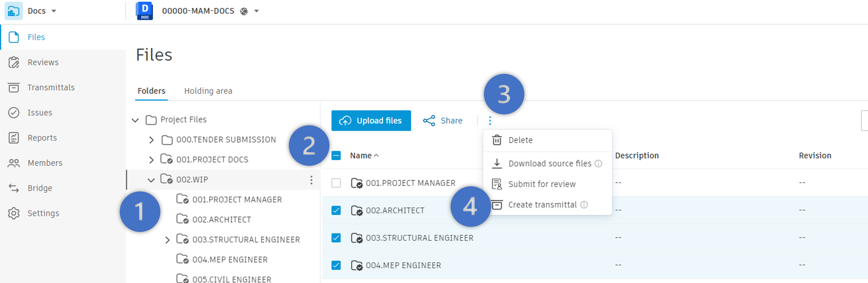Viewport: 868px width, 283px height.
Task: Expand the 000.TENDER SUBMISSION folder
Action: click(151, 140)
